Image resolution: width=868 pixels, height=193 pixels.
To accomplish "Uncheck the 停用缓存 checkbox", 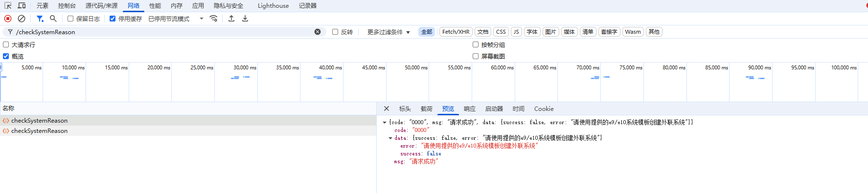I will click(113, 19).
